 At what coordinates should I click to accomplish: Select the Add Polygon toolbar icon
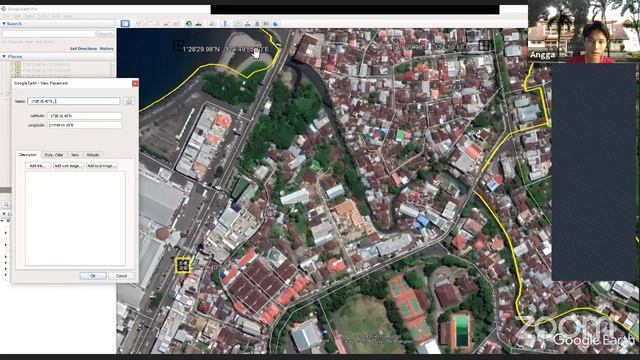pyautogui.click(x=148, y=23)
